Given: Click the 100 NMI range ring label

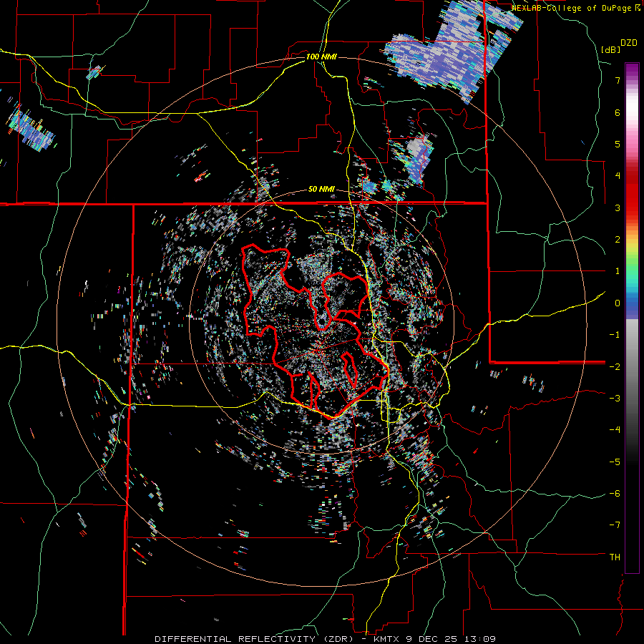Looking at the screenshot, I should (321, 57).
